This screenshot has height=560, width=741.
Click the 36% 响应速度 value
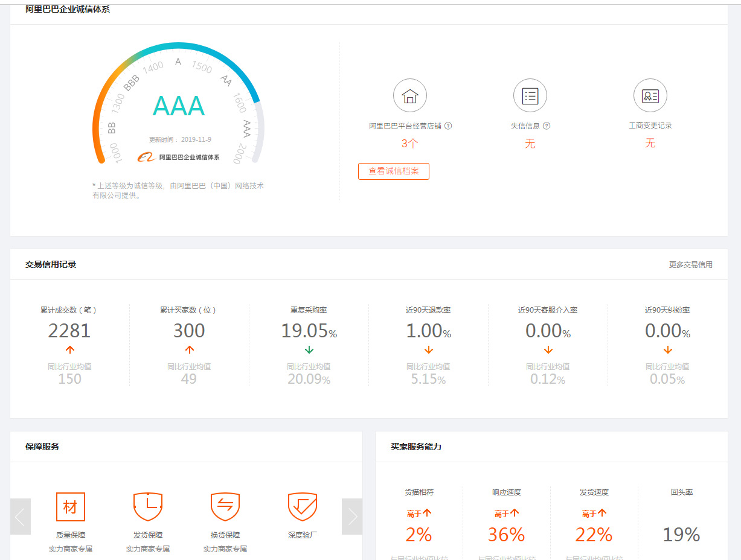pyautogui.click(x=507, y=535)
